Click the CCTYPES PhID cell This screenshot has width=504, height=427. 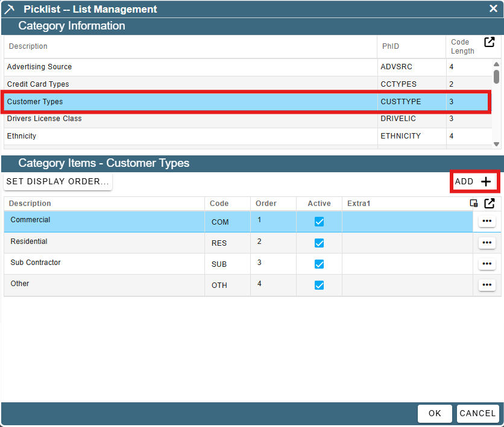pyautogui.click(x=412, y=84)
